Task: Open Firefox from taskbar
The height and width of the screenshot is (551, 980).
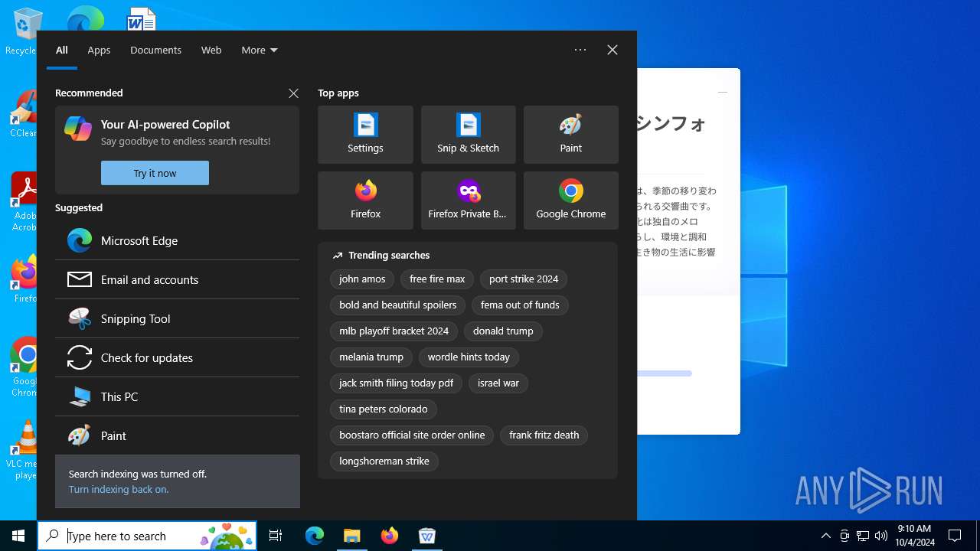Action: [x=390, y=536]
